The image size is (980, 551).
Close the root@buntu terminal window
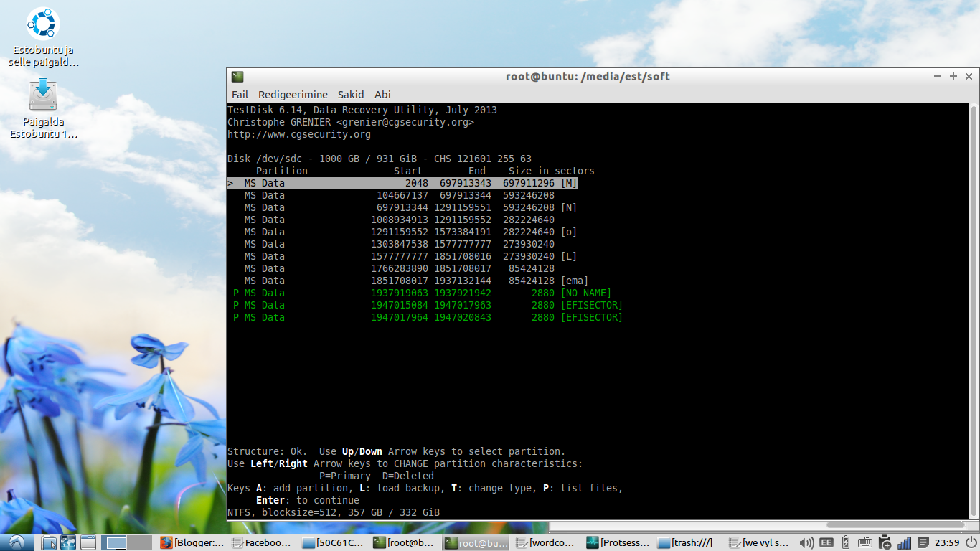click(969, 76)
